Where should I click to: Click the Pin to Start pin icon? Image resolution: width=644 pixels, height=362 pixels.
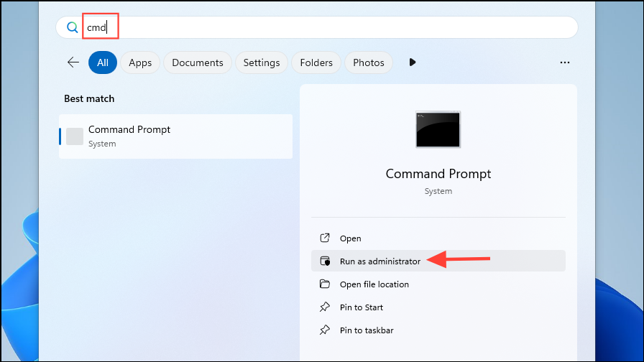click(x=325, y=307)
